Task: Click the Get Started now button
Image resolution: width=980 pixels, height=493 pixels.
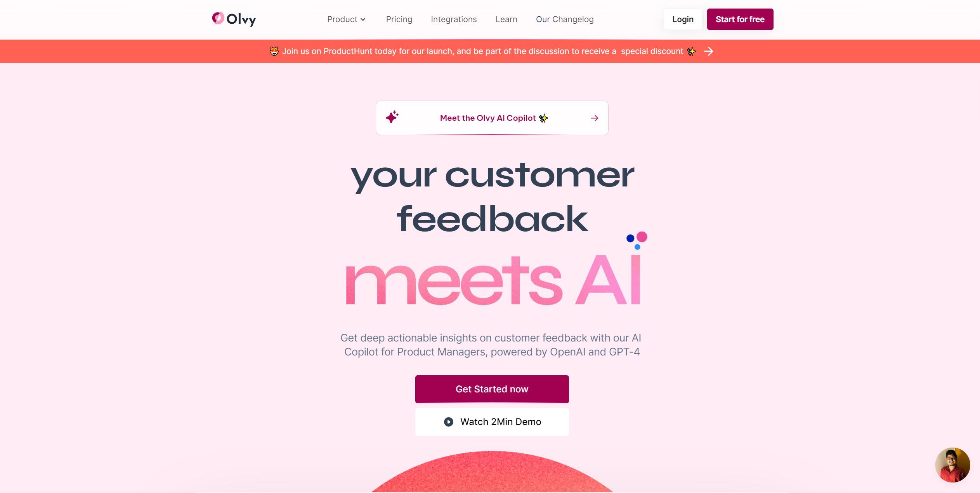Action: 492,388
